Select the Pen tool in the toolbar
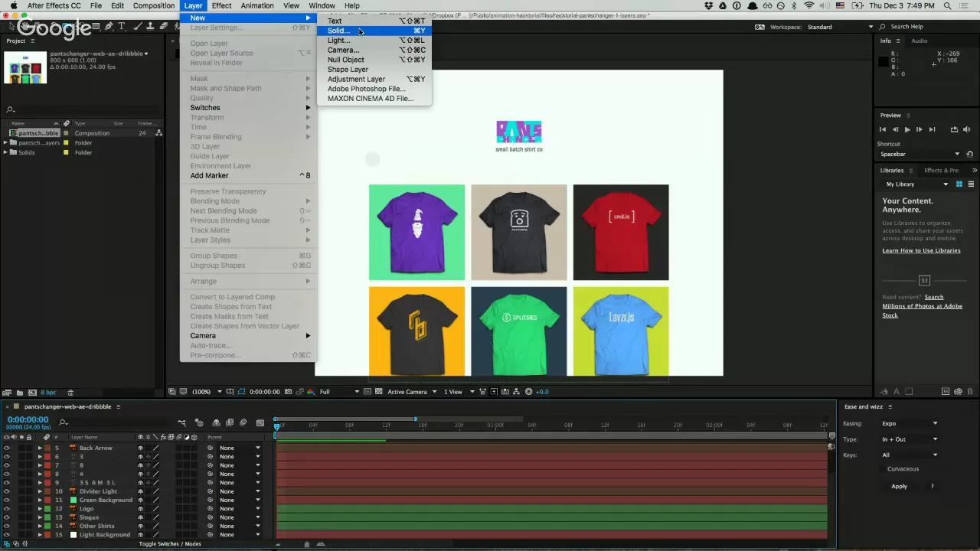Image resolution: width=980 pixels, height=551 pixels. [x=109, y=26]
